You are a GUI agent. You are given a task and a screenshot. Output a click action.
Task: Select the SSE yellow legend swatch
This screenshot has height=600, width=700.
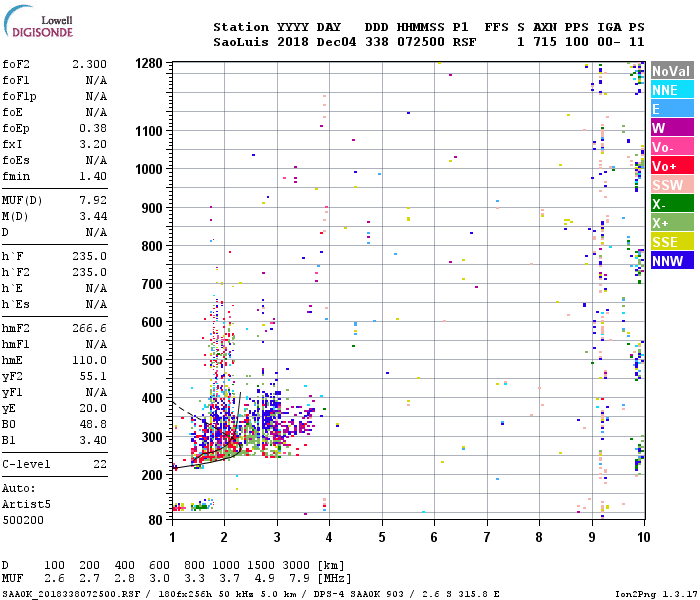coord(672,242)
